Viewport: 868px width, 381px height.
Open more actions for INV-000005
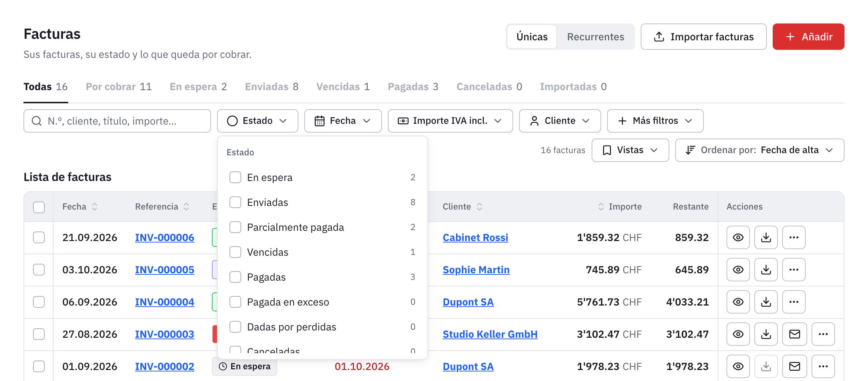(794, 270)
